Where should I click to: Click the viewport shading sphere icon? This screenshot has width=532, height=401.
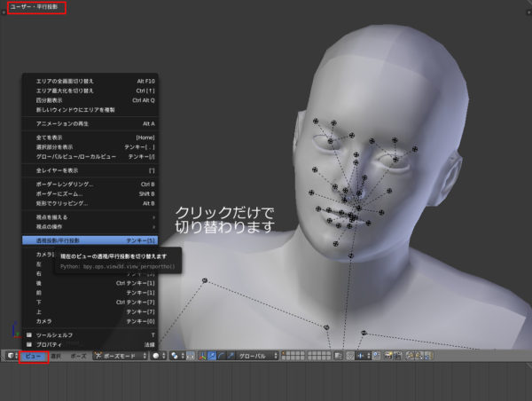(x=155, y=355)
